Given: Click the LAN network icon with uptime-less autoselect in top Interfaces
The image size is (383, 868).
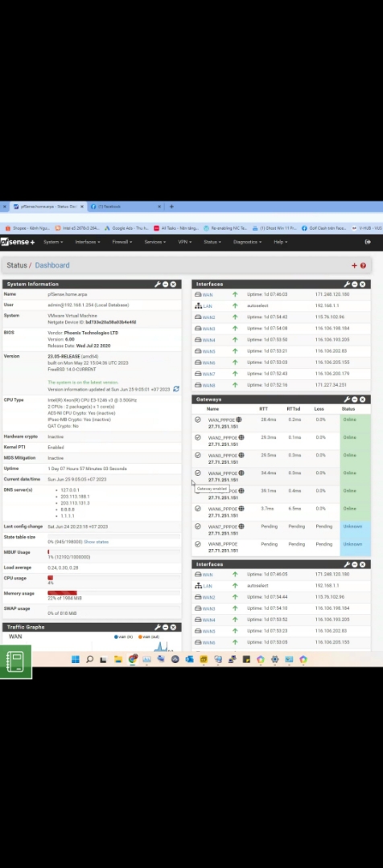Looking at the screenshot, I should [199, 305].
